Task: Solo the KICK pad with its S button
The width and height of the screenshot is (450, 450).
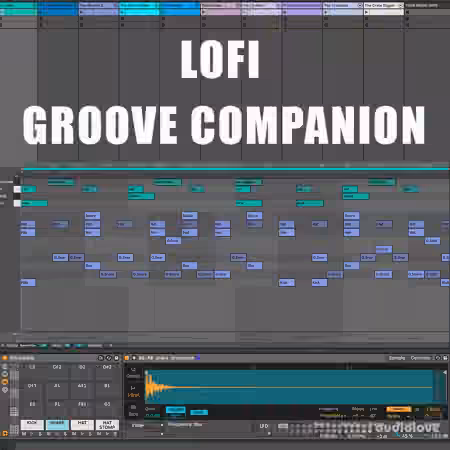Action: [40, 434]
